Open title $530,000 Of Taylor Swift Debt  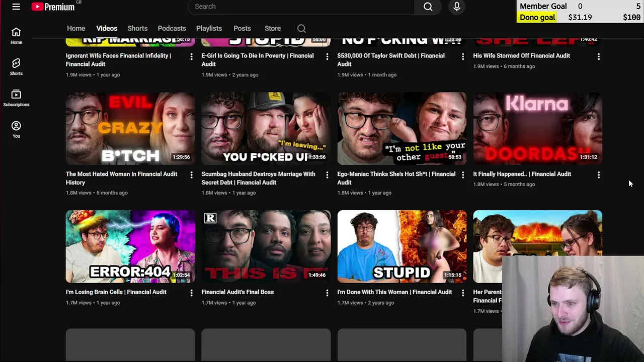pyautogui.click(x=391, y=60)
